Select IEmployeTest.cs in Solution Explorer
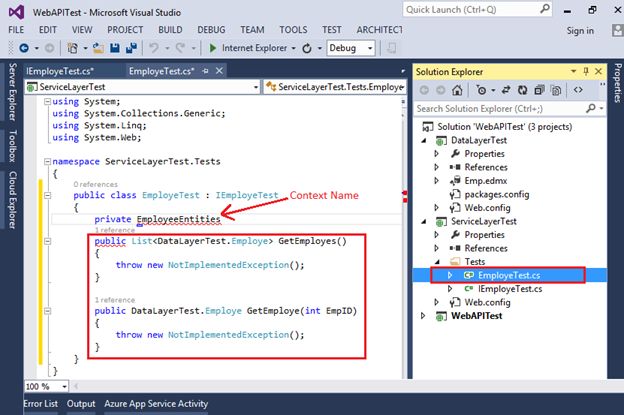This screenshot has width=624, height=415. tap(510, 289)
